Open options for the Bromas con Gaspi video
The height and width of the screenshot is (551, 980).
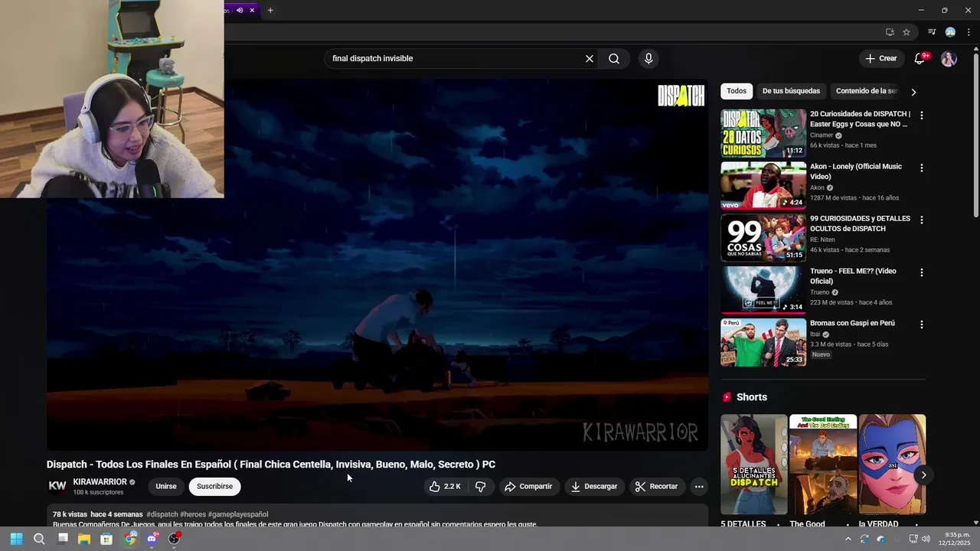click(x=921, y=324)
